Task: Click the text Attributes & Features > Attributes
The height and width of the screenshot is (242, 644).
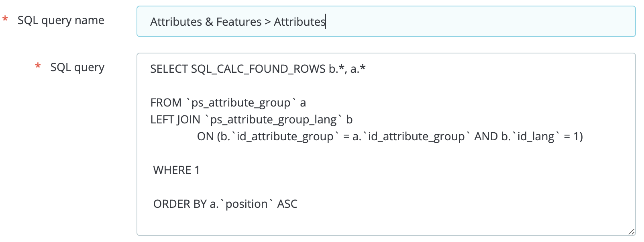Action: (237, 22)
